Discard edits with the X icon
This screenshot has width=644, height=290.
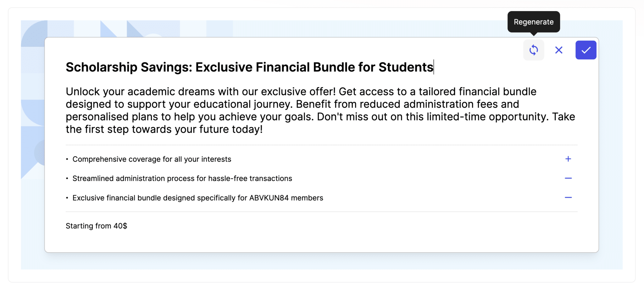[x=559, y=50]
